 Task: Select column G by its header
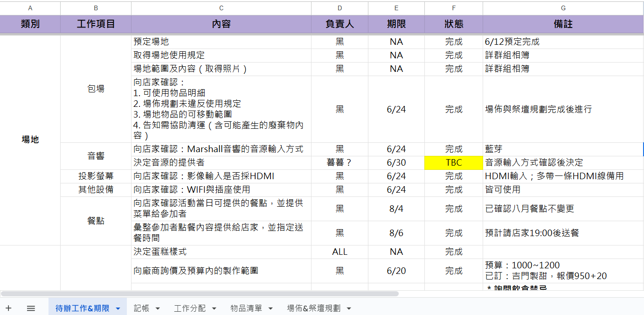(x=563, y=8)
